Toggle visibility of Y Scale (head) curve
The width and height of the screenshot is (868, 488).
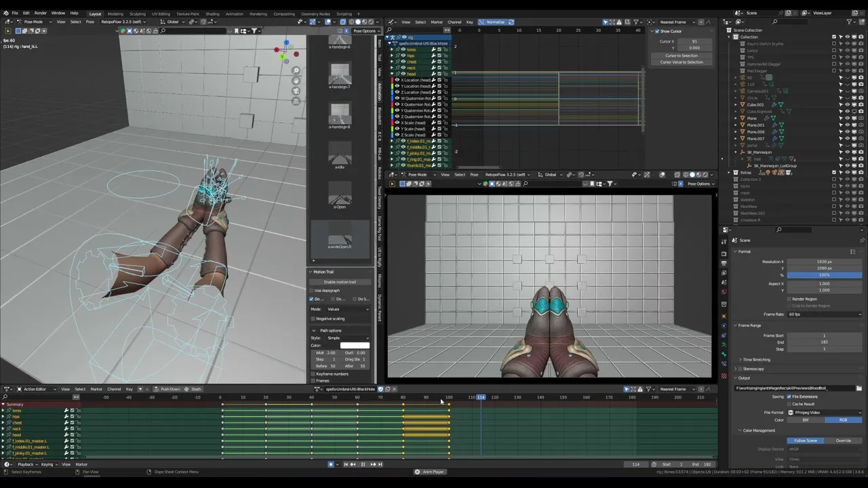pos(397,129)
